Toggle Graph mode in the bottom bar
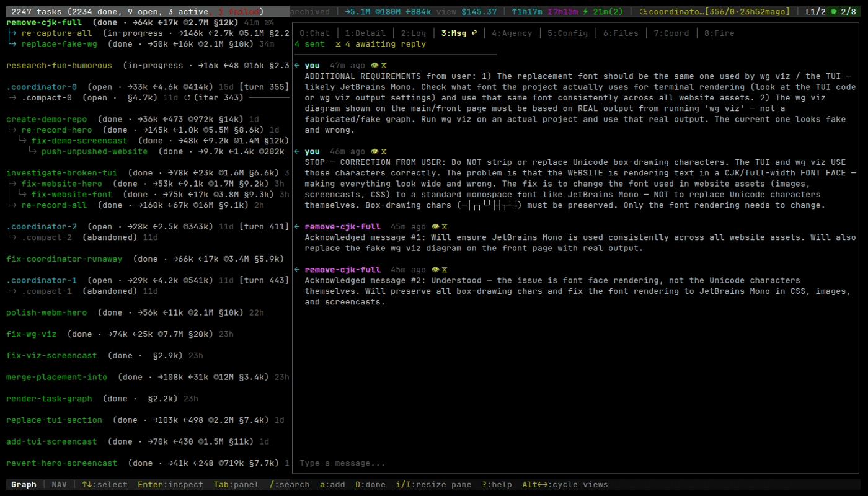The height and width of the screenshot is (496, 868). [23, 484]
